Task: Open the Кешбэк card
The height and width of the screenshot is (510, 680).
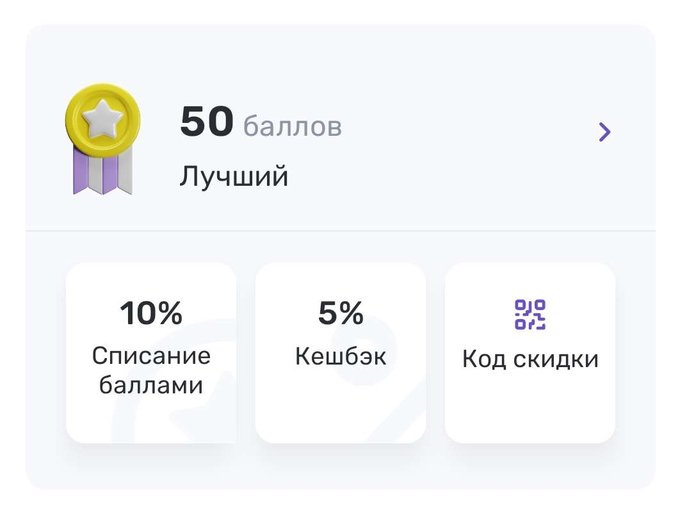Action: (340, 353)
